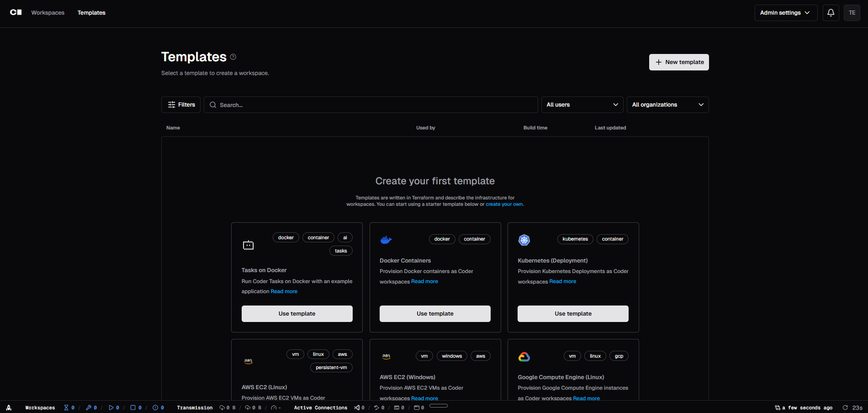Click Use template under Docker Containers
This screenshot has height=413, width=868.
434,313
